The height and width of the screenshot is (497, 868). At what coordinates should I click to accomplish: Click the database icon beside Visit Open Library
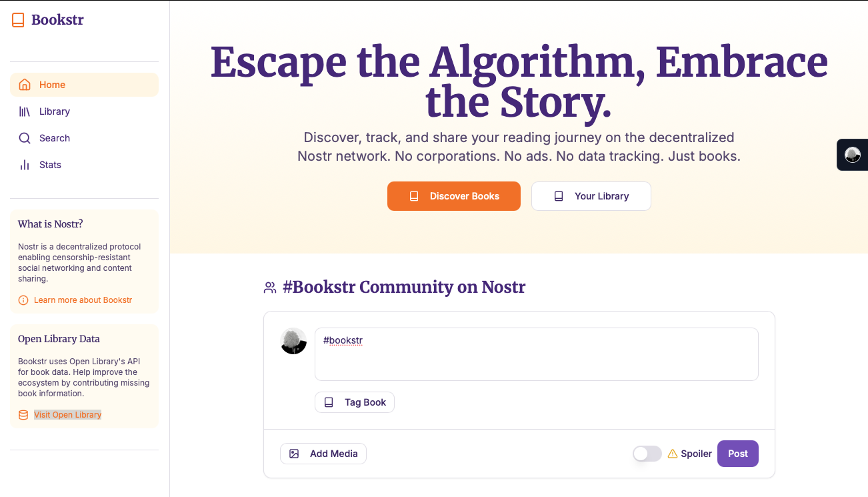(x=23, y=415)
